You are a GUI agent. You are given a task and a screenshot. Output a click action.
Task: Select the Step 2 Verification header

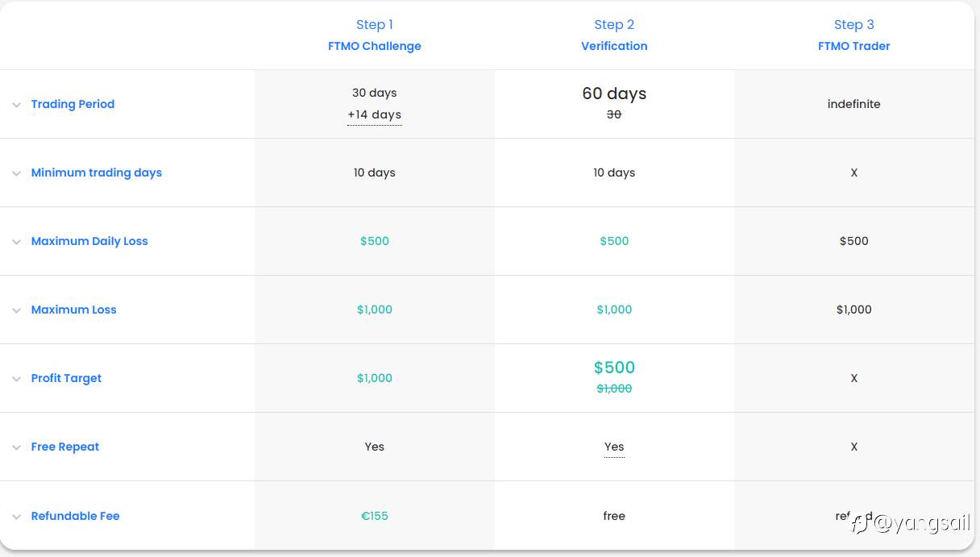coord(614,35)
